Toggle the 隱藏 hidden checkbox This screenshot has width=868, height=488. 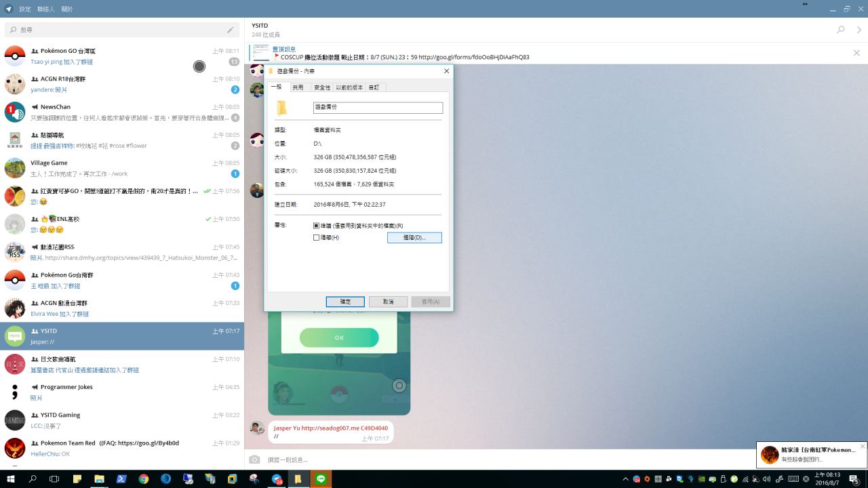click(317, 237)
